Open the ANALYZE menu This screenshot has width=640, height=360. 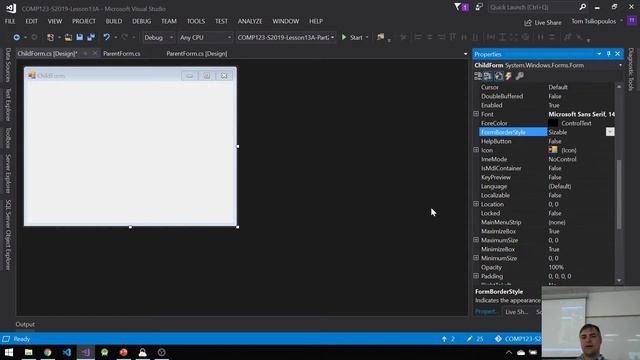(x=250, y=21)
